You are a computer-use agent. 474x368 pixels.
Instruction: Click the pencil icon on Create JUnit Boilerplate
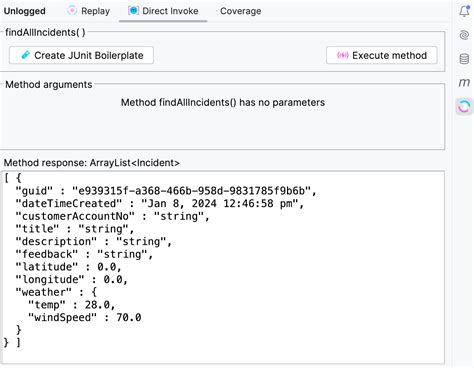25,55
